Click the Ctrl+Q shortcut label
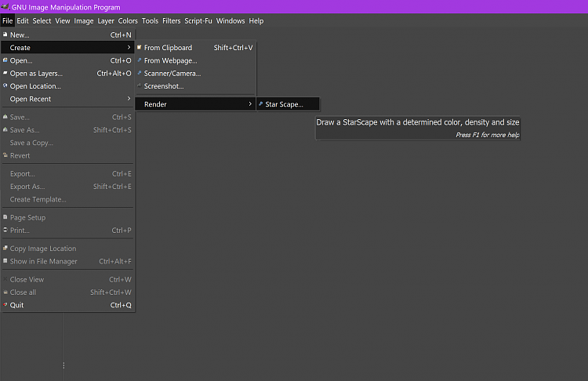Image resolution: width=588 pixels, height=381 pixels. tap(121, 305)
